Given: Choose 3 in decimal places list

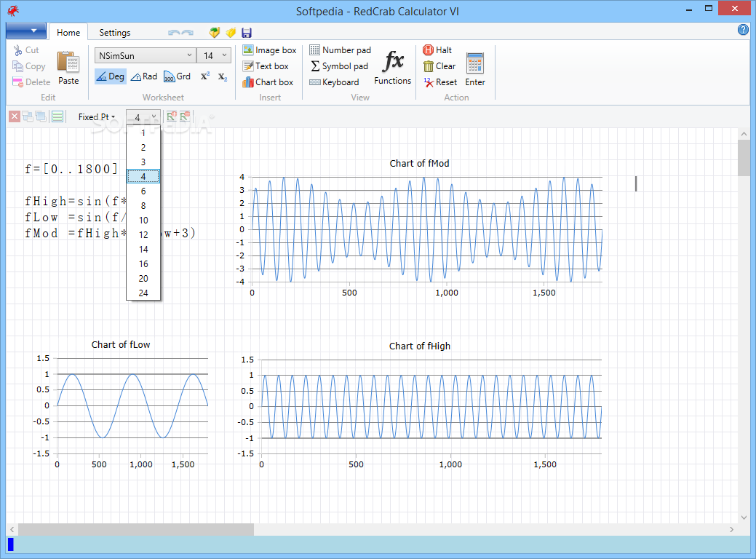Looking at the screenshot, I should pos(143,162).
